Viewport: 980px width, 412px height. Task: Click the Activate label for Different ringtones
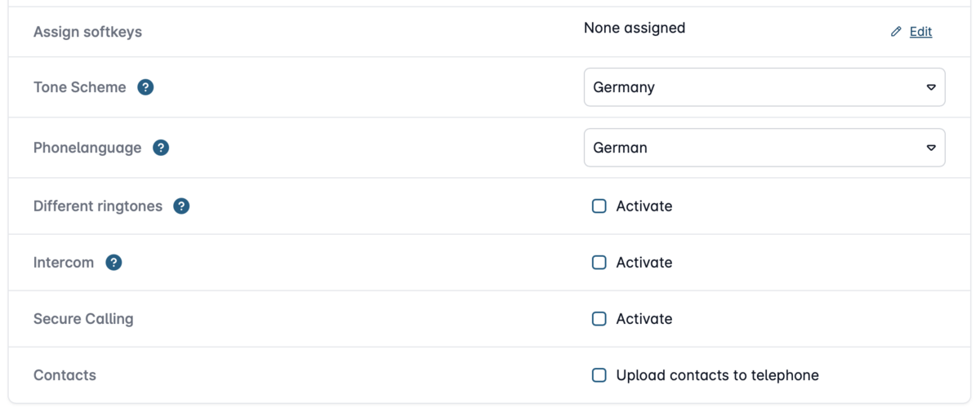tap(644, 206)
